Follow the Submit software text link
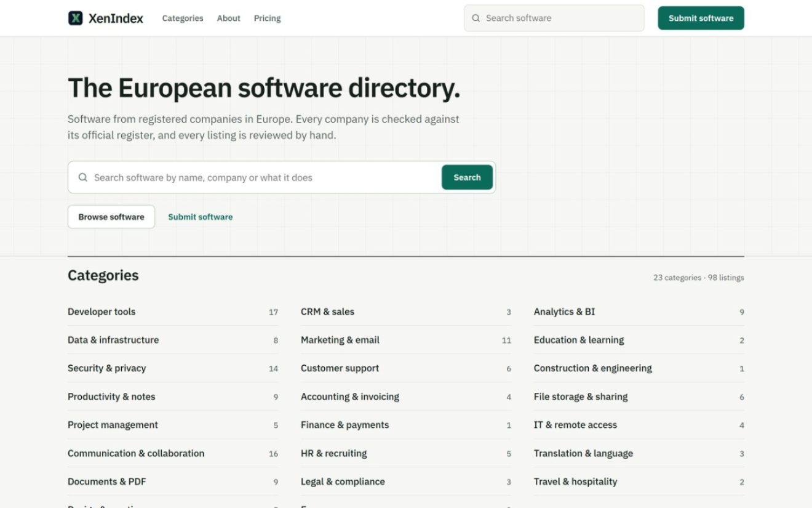The height and width of the screenshot is (508, 812). coord(201,217)
